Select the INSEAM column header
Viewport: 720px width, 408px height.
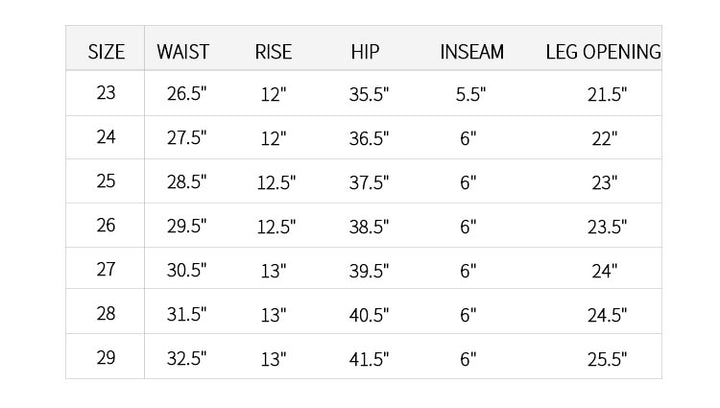[x=472, y=51]
